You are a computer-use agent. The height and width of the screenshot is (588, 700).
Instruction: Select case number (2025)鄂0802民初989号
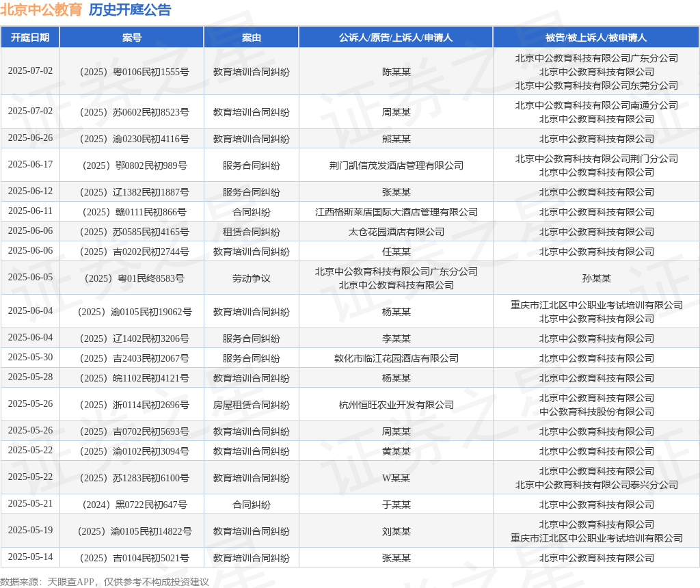click(135, 165)
